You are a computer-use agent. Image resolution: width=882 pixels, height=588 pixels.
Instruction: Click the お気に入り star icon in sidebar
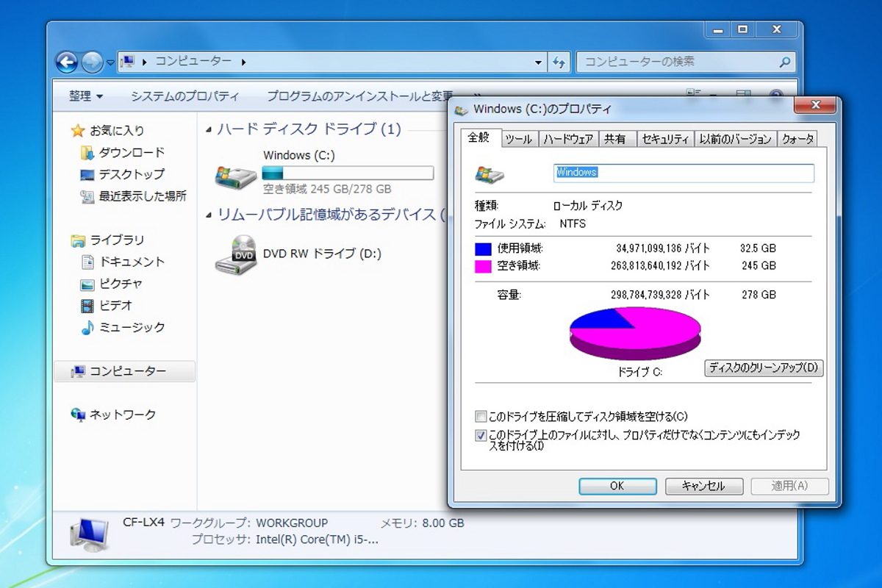point(78,131)
